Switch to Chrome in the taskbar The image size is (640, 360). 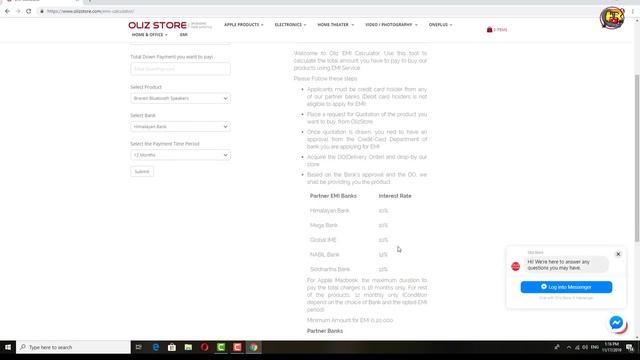253,347
